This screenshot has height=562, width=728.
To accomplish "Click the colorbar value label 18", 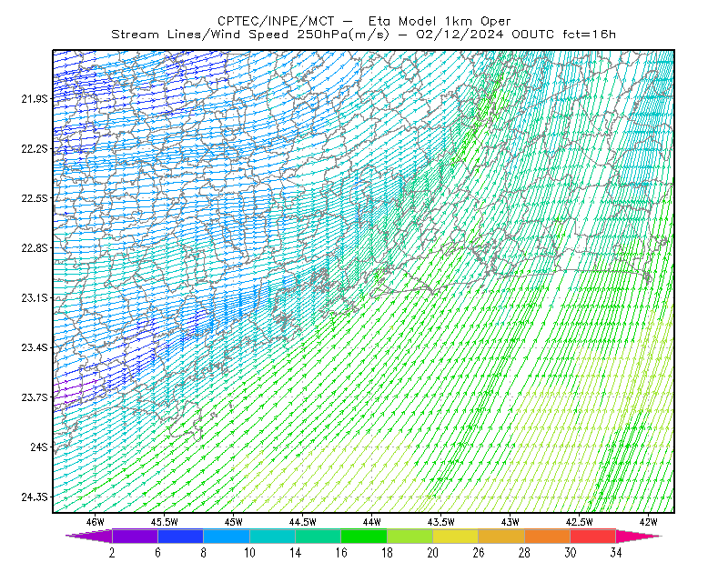I will 387,553.
